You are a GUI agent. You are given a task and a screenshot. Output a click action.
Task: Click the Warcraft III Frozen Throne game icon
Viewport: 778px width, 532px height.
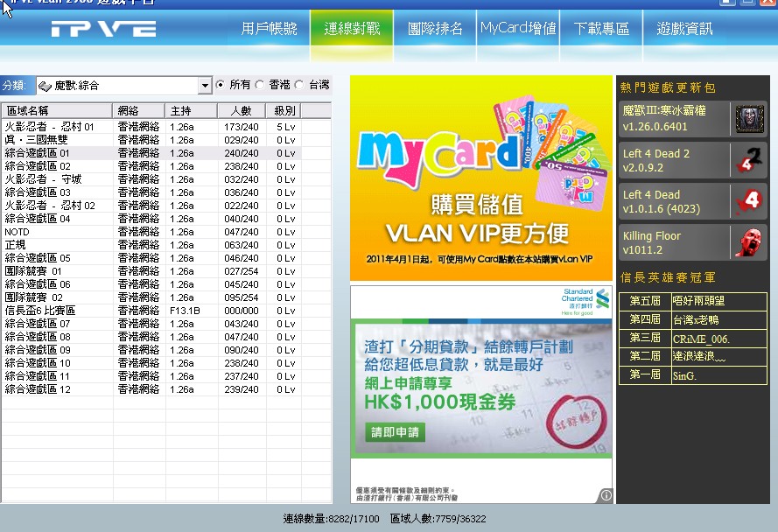(x=749, y=118)
